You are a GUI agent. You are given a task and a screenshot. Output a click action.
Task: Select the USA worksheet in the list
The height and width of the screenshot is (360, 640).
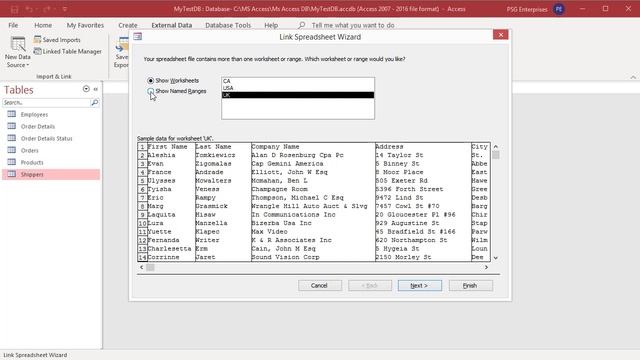tap(298, 88)
